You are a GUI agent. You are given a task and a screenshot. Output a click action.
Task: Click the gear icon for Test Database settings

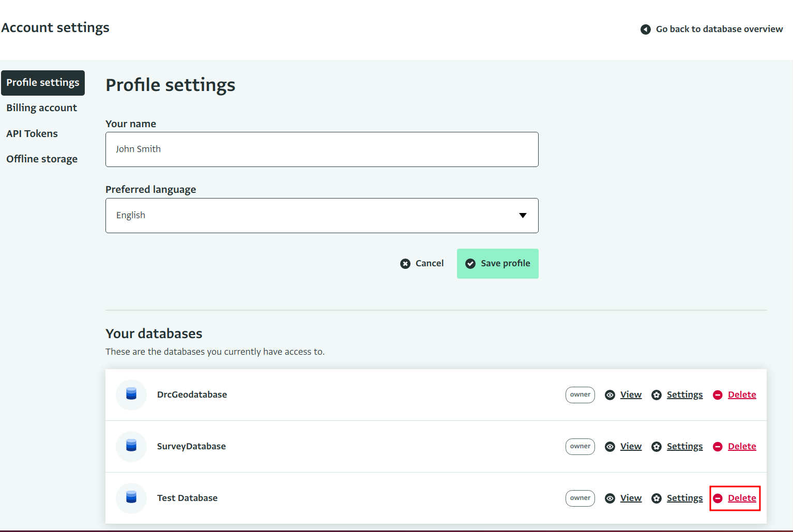pyautogui.click(x=657, y=498)
